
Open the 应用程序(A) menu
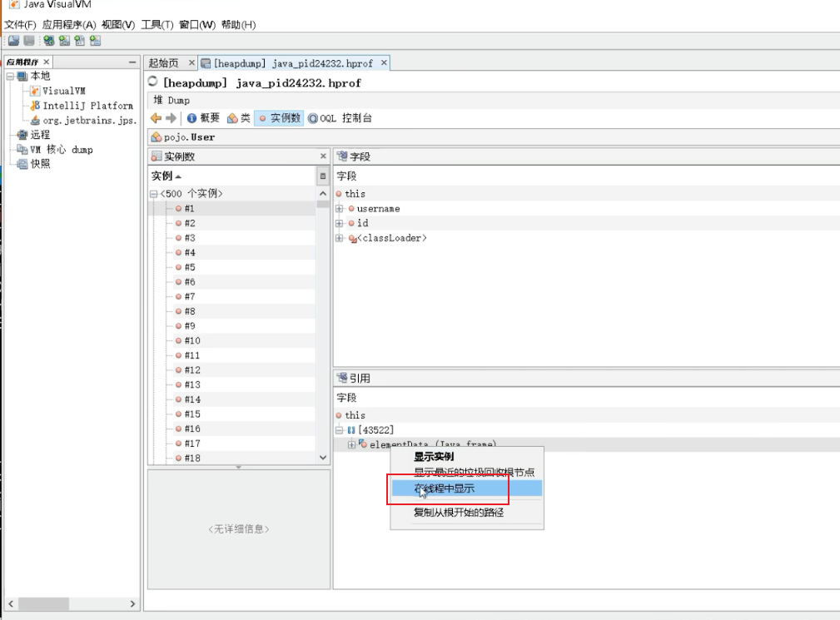(69, 25)
